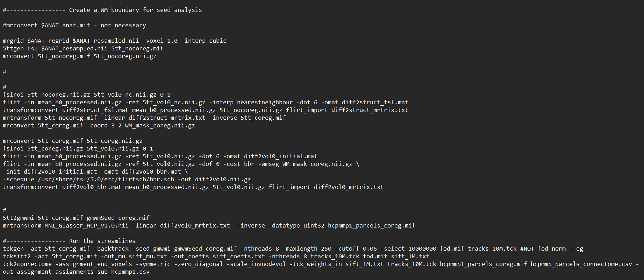Click 'mrtransform 5tt_nocoreg.mif' command line

[x=144, y=118]
